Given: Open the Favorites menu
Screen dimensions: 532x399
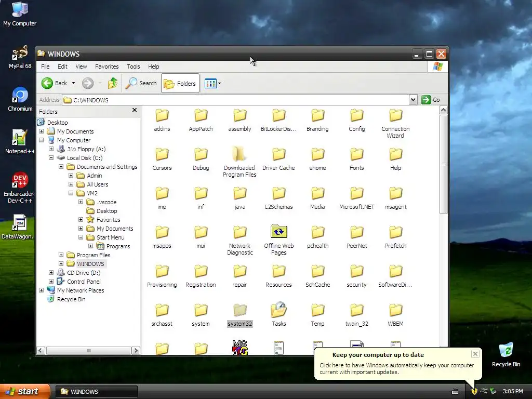Looking at the screenshot, I should pyautogui.click(x=107, y=66).
